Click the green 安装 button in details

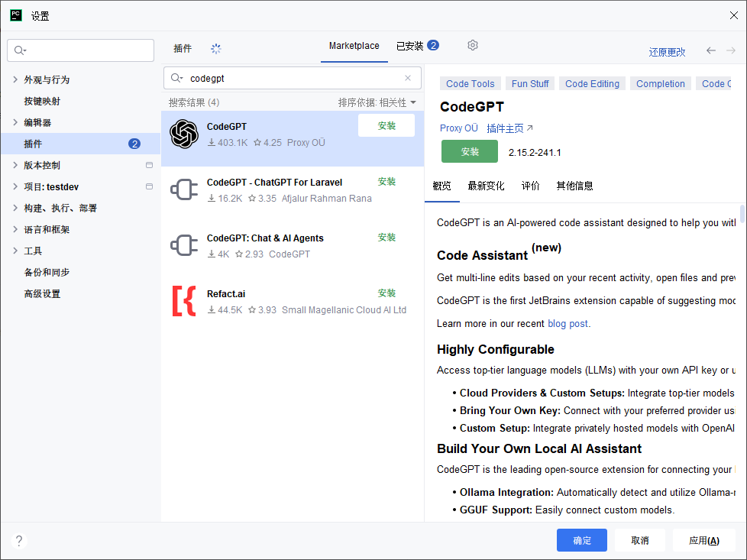[x=469, y=151]
